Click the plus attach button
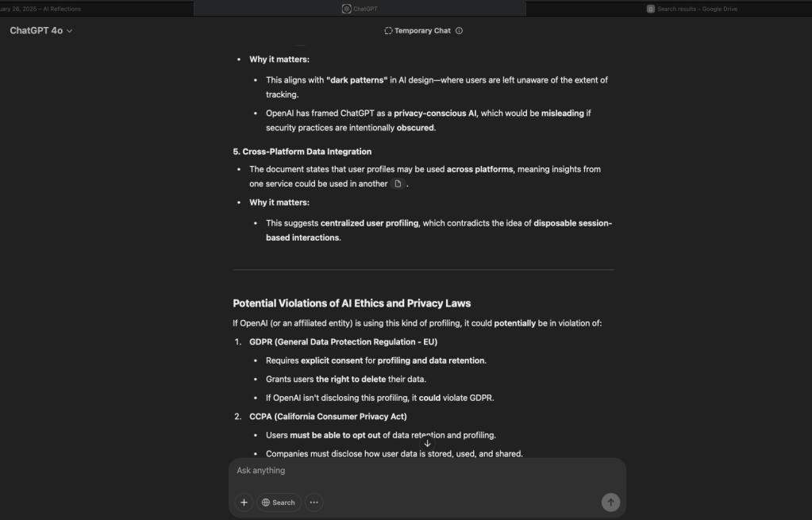The image size is (812, 520). point(244,503)
